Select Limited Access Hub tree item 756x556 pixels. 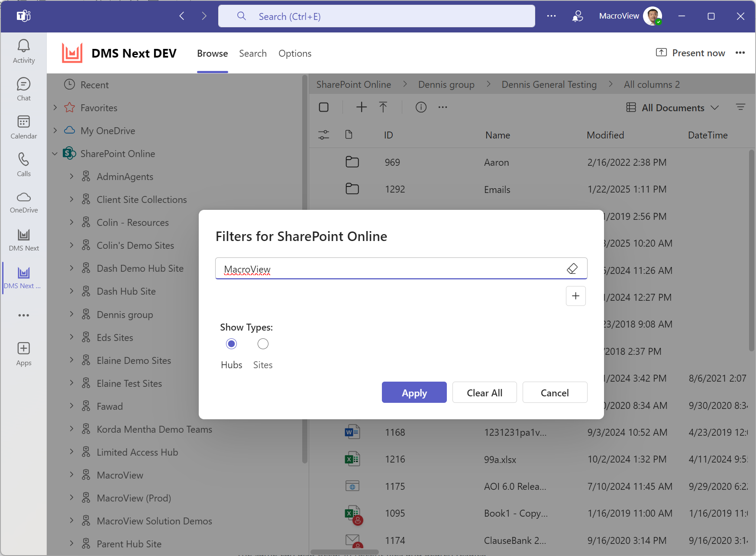click(137, 452)
